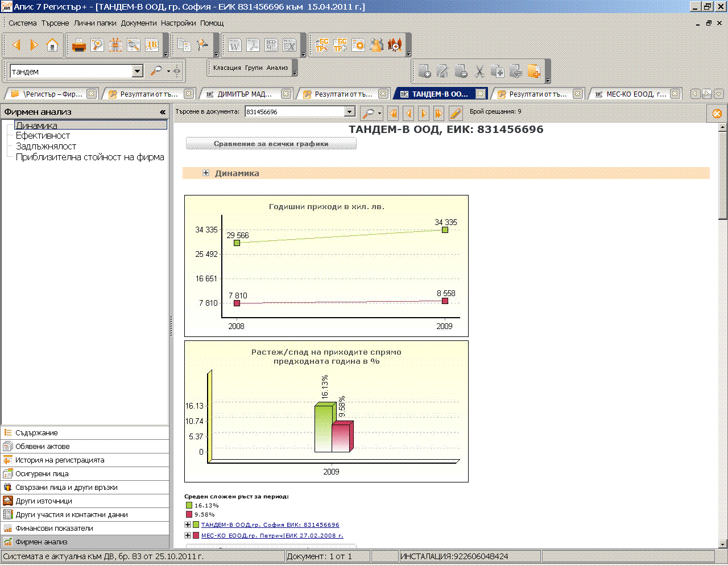Expand the ТАНДЕМ-В ООД legend entry
The image size is (728, 566).
click(188, 525)
